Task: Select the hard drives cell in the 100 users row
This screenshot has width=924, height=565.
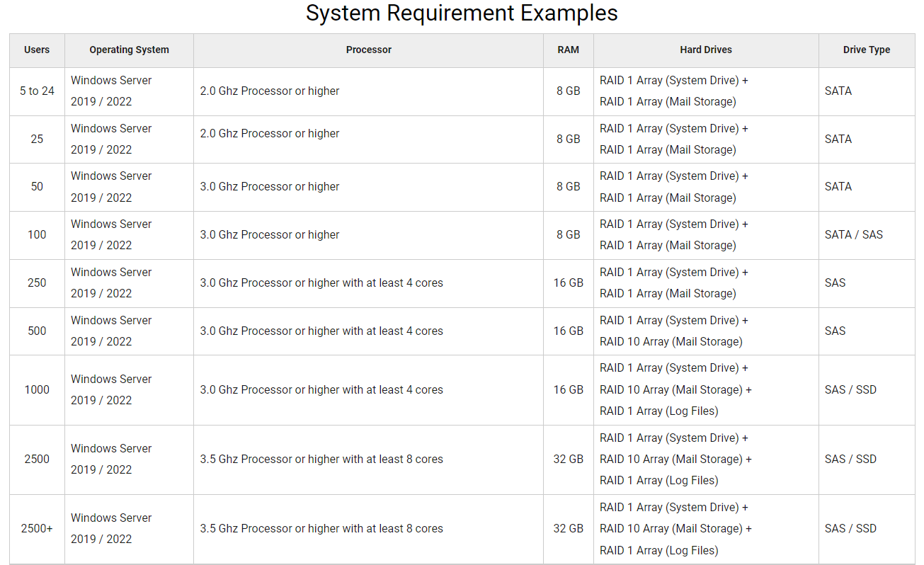Action: 706,235
